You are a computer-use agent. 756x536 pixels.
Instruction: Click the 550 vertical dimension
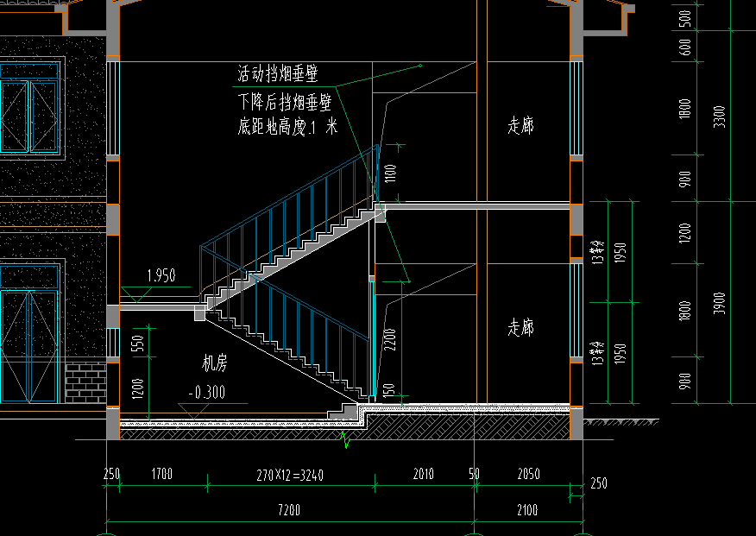138,343
